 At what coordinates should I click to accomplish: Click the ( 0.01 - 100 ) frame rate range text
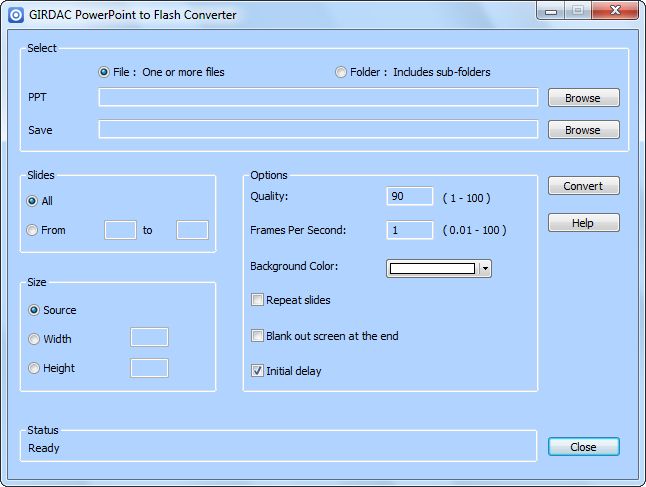pos(474,230)
